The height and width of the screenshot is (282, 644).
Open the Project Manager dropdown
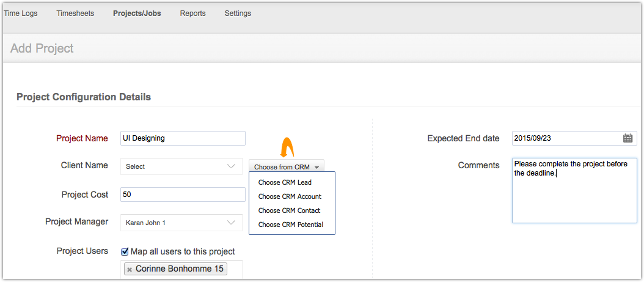(181, 223)
